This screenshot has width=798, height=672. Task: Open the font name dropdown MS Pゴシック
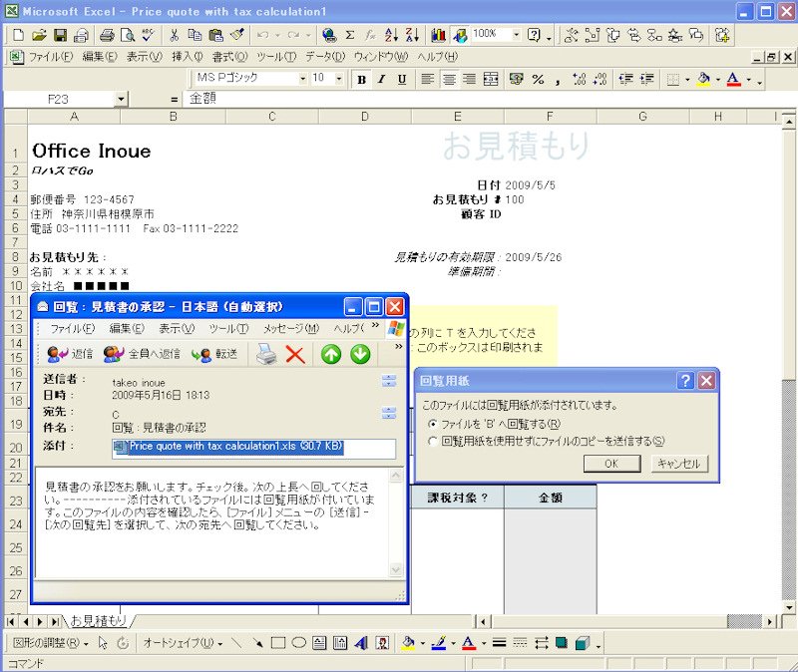point(302,79)
